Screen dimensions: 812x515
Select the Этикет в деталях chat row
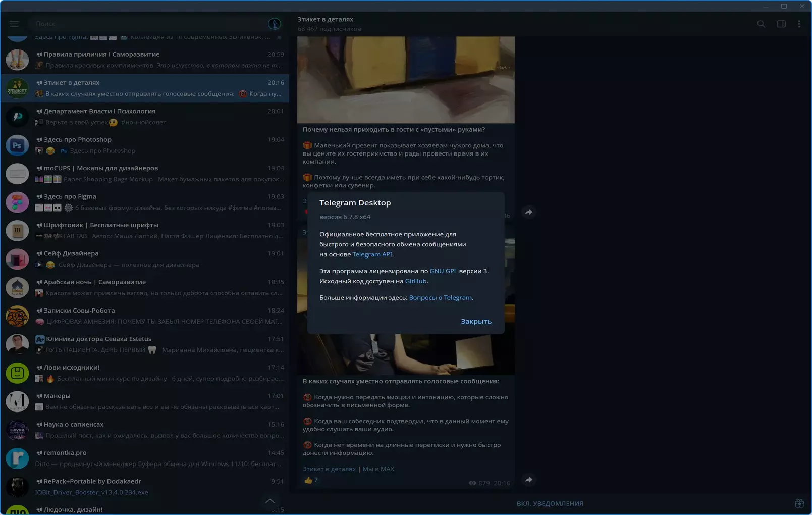point(145,88)
